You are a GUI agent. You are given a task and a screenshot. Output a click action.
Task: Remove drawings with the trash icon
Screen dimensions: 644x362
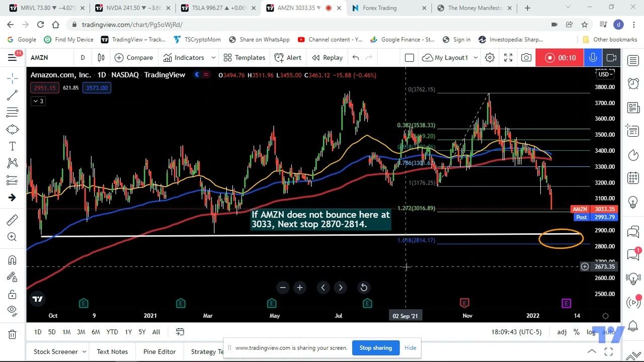[x=13, y=334]
